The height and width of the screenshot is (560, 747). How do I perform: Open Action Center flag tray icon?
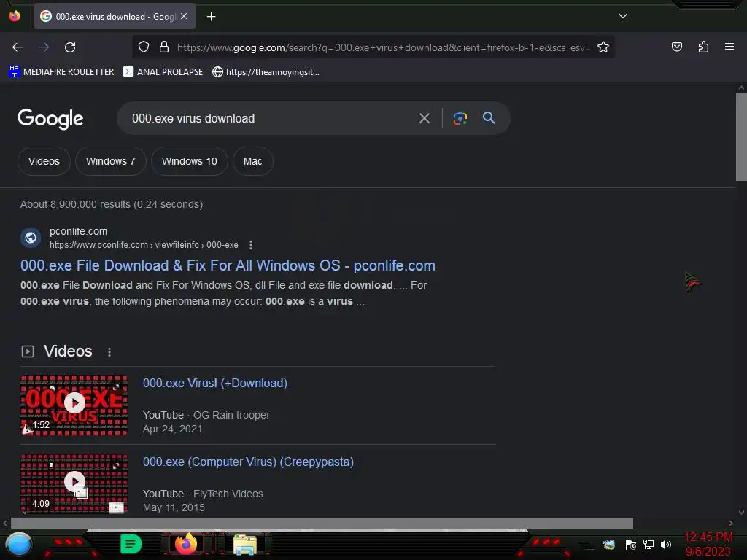[x=630, y=545]
